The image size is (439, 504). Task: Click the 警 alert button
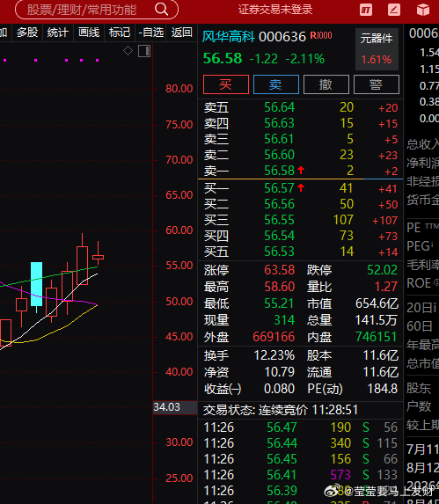[377, 84]
